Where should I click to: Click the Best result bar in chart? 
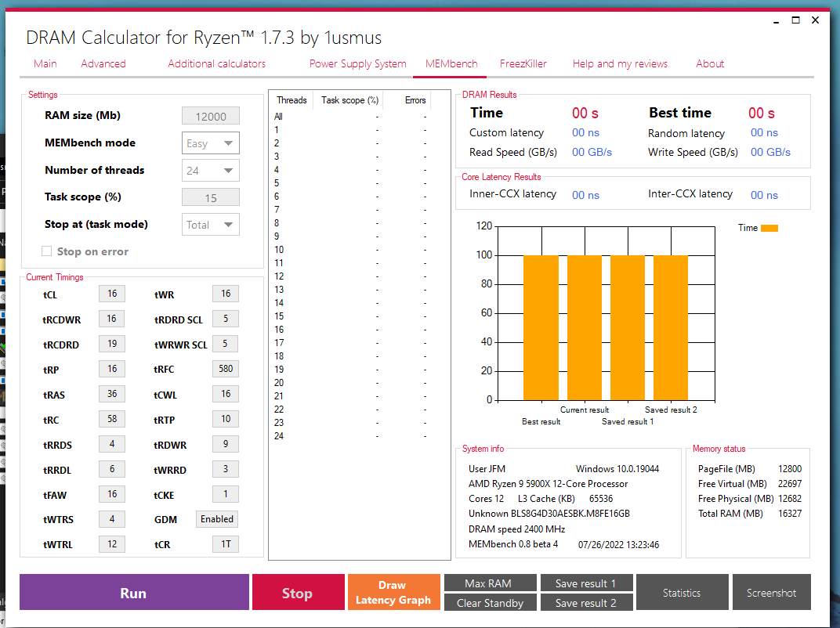[541, 328]
